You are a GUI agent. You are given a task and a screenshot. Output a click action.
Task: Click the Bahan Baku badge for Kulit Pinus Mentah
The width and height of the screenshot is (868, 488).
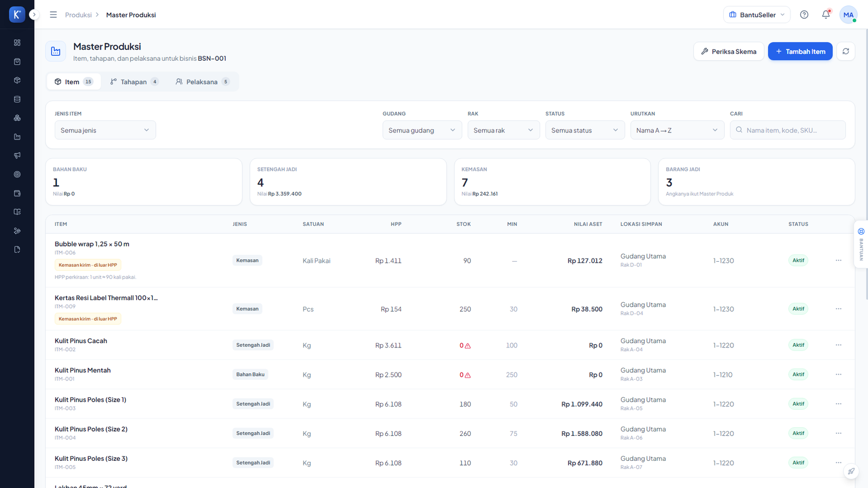click(250, 375)
